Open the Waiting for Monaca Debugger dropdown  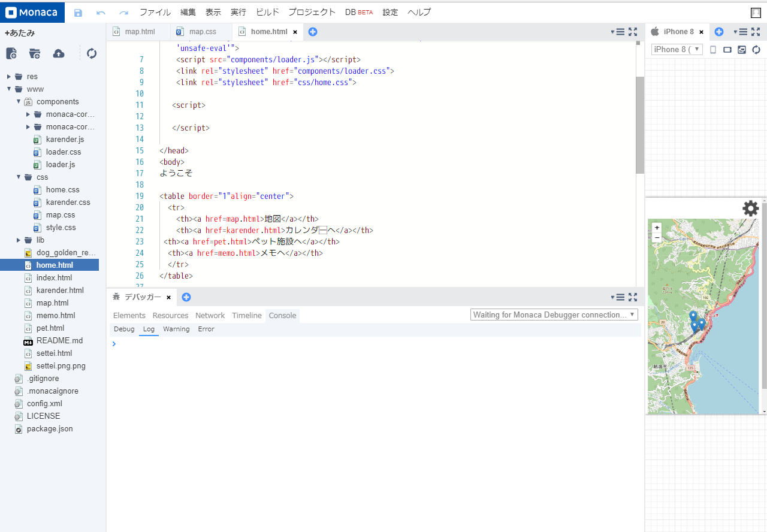pyautogui.click(x=554, y=315)
